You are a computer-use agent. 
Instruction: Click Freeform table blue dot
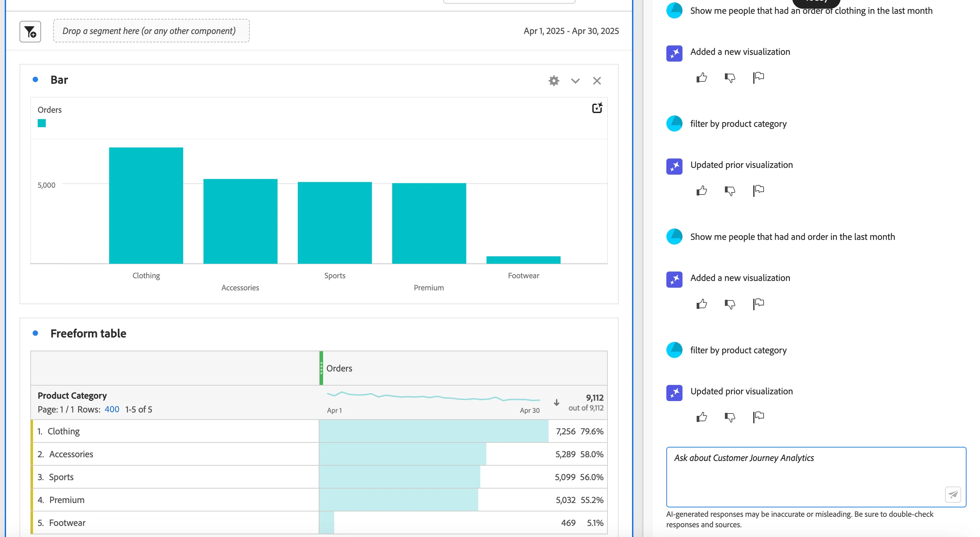35,333
